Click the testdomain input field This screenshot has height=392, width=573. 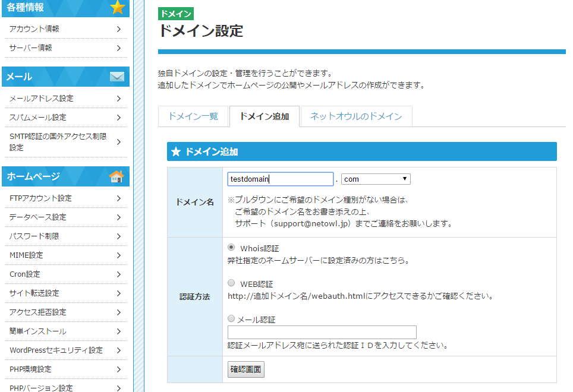[x=279, y=179]
